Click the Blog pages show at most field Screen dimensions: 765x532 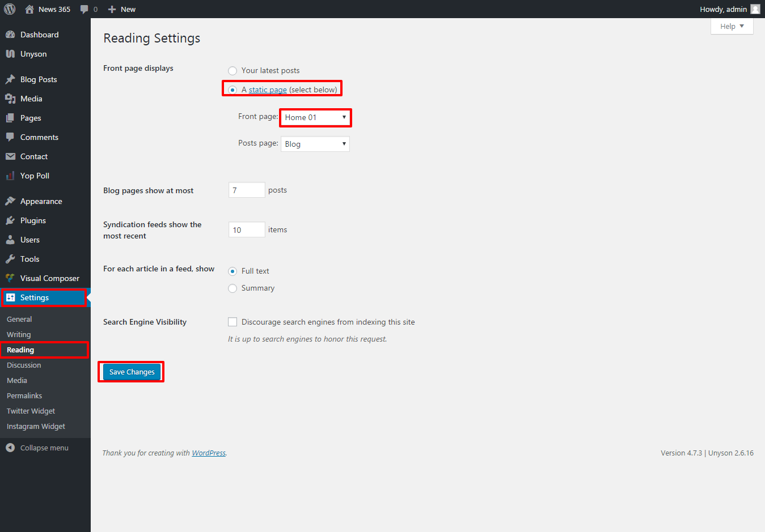[247, 190]
